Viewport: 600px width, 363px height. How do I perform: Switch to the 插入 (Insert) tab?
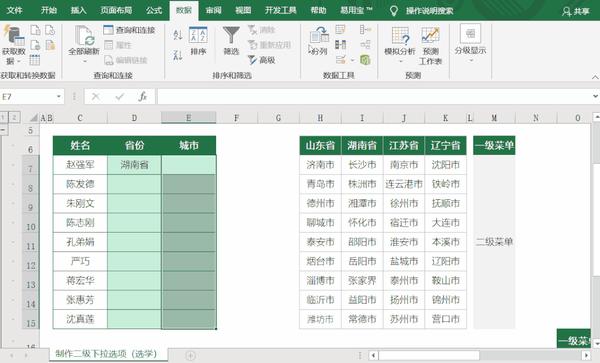coord(78,10)
